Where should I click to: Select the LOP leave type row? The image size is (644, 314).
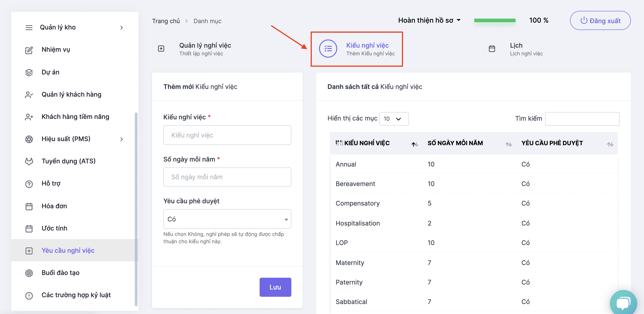(x=474, y=243)
